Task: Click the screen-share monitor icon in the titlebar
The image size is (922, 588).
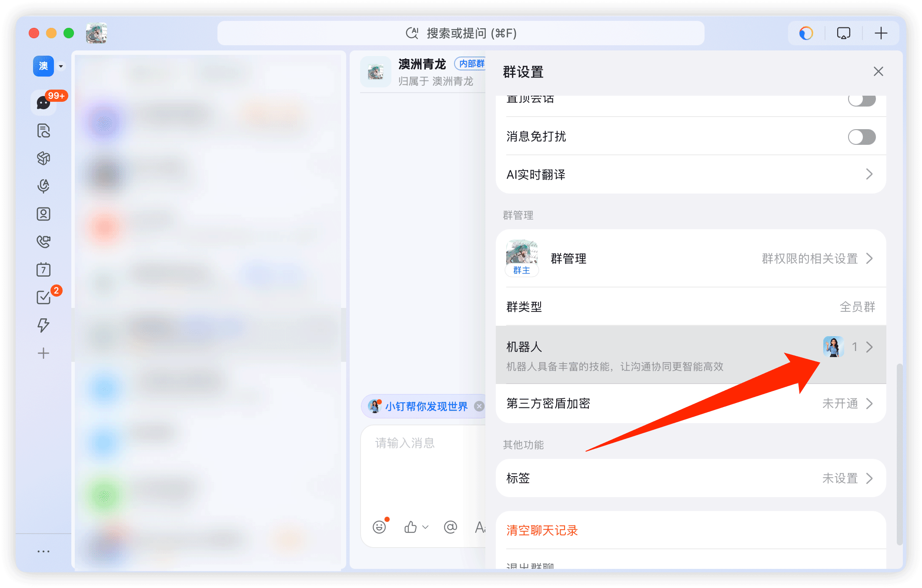Action: point(843,33)
